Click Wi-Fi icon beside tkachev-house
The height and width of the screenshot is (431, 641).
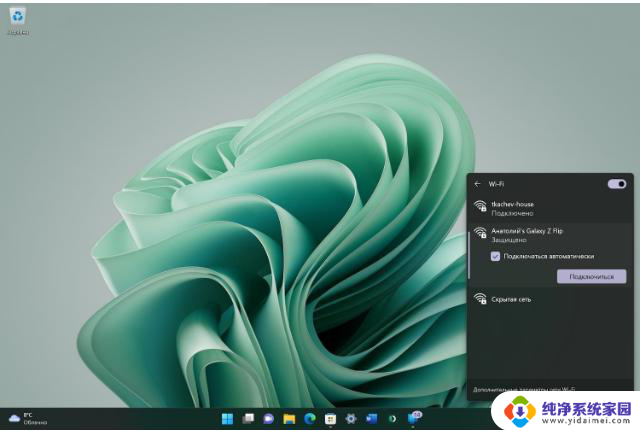[x=480, y=206]
